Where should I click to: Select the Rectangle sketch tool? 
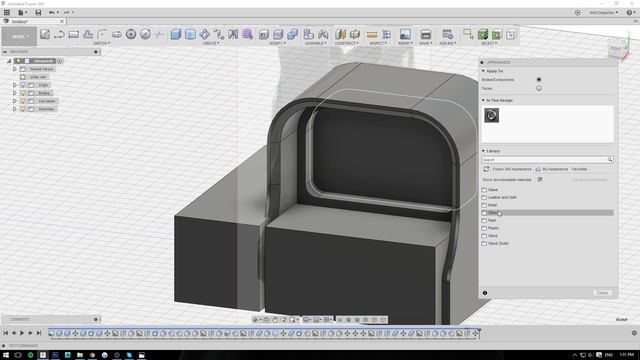(73, 34)
